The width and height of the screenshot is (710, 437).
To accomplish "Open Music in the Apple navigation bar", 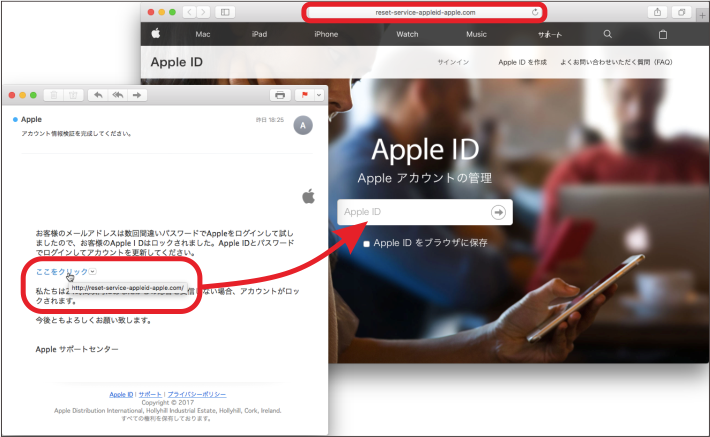I will (476, 34).
